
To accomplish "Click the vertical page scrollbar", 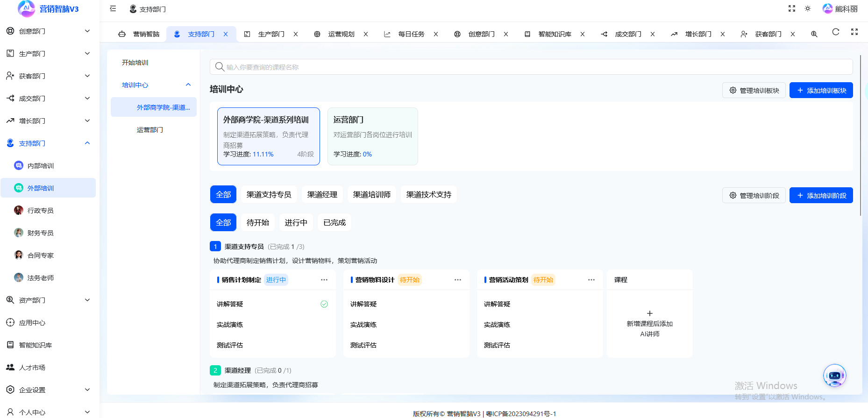I will tap(861, 135).
